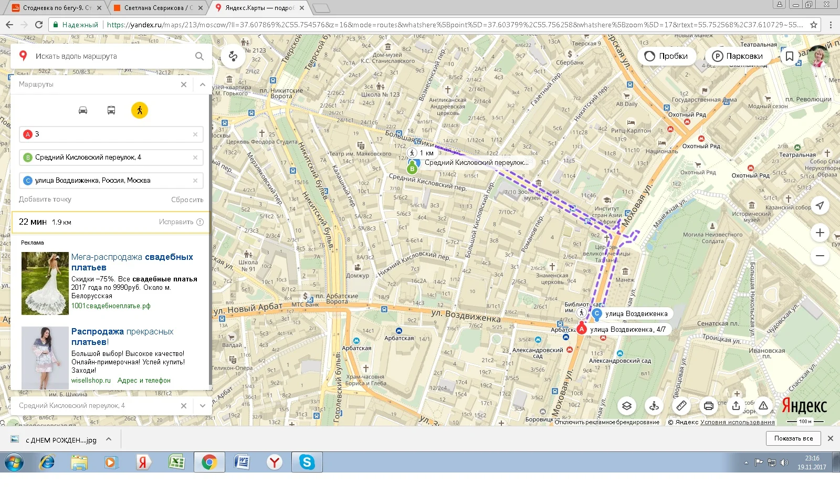
Task: Zoom in the map with plus
Action: click(820, 233)
